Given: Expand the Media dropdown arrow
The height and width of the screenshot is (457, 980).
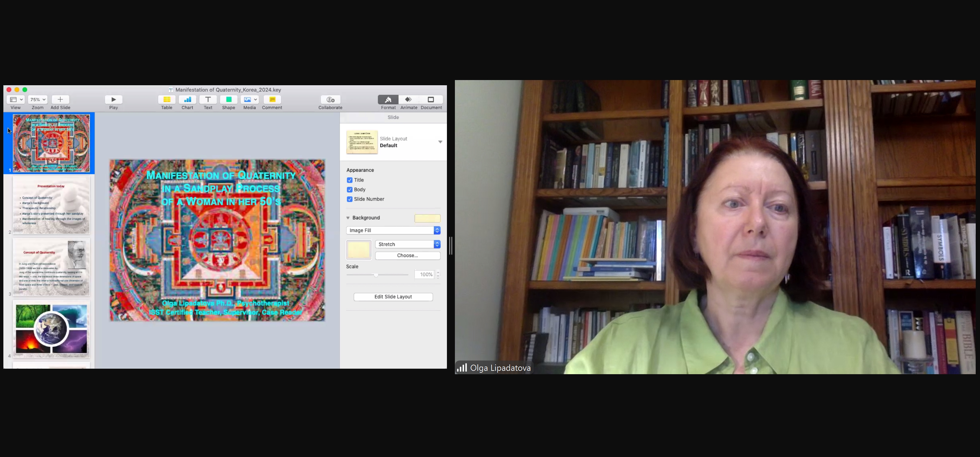Looking at the screenshot, I should [256, 100].
